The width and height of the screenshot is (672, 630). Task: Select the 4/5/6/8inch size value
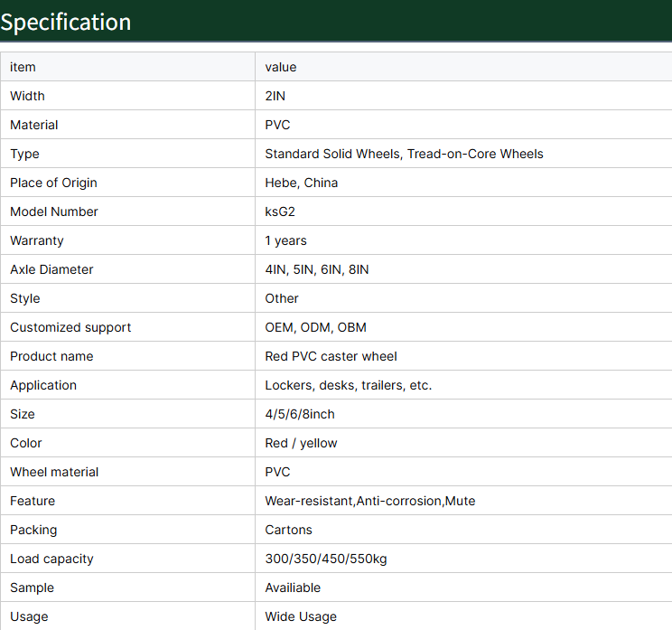click(x=300, y=414)
